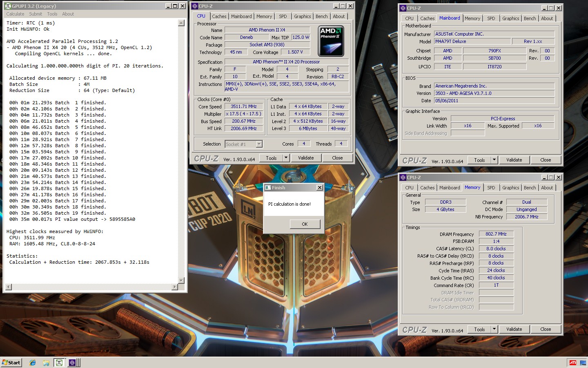Open the Socket #1 selection dropdown
Screen dimensions: 588x368
pyautogui.click(x=243, y=144)
